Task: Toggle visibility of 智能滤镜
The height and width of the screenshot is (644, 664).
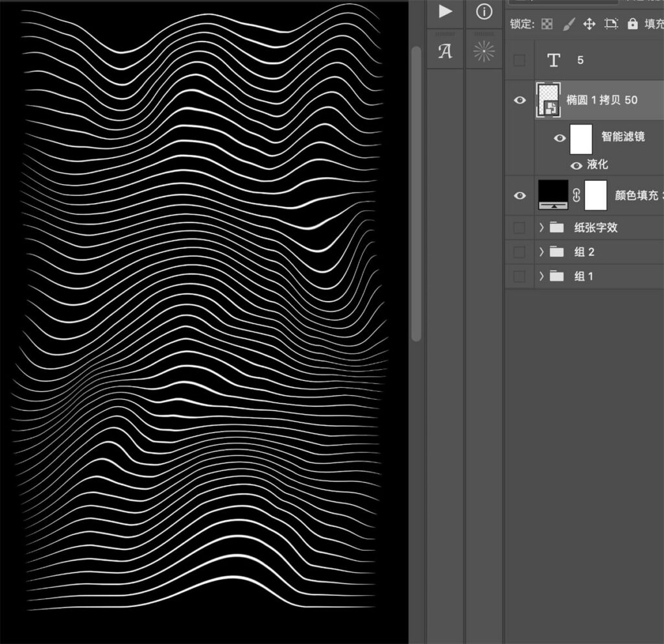Action: coord(560,138)
